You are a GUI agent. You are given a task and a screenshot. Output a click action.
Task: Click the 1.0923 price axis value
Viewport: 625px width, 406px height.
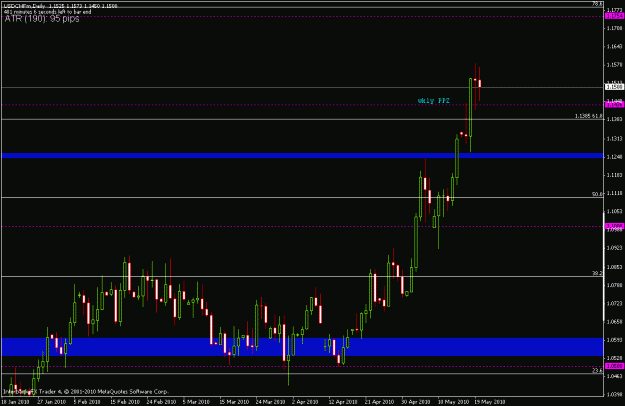click(x=614, y=248)
